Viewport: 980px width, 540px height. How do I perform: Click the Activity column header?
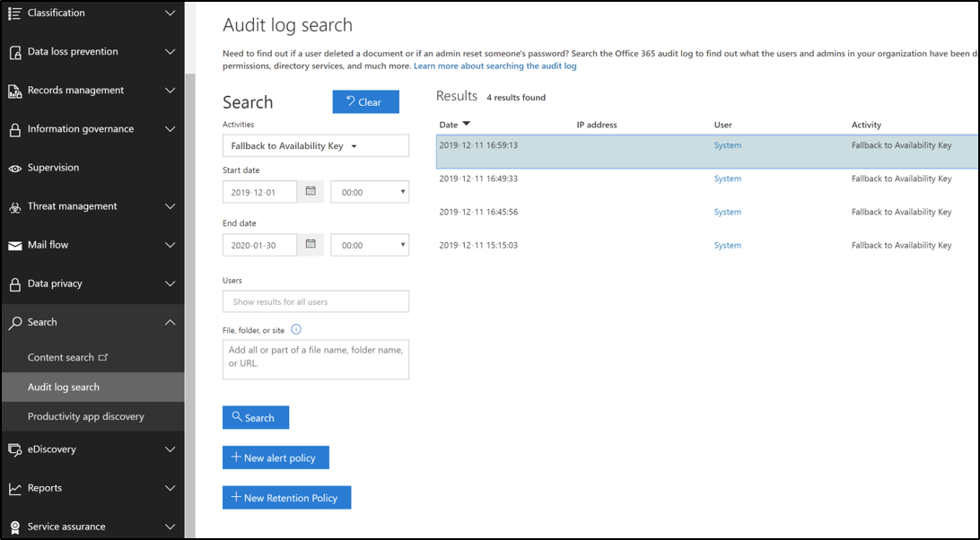866,125
